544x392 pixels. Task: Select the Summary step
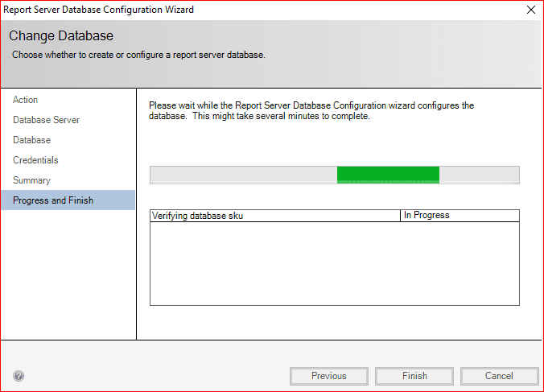(31, 180)
